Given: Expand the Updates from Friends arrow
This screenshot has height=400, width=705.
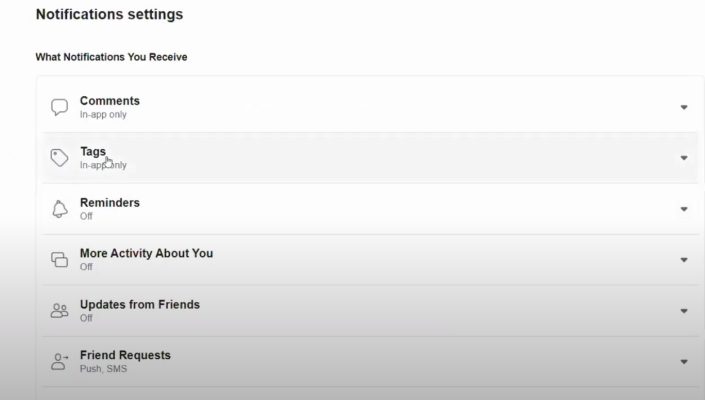Looking at the screenshot, I should [x=684, y=311].
